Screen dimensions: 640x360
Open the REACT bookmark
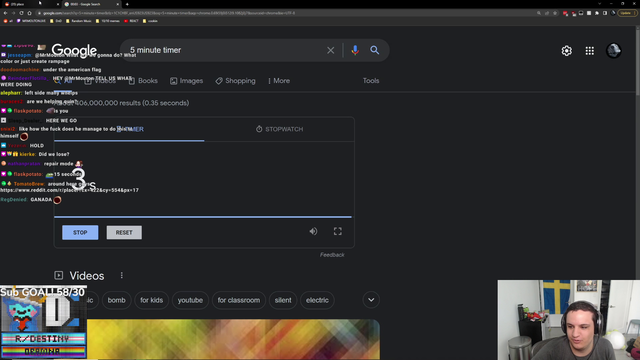click(131, 21)
